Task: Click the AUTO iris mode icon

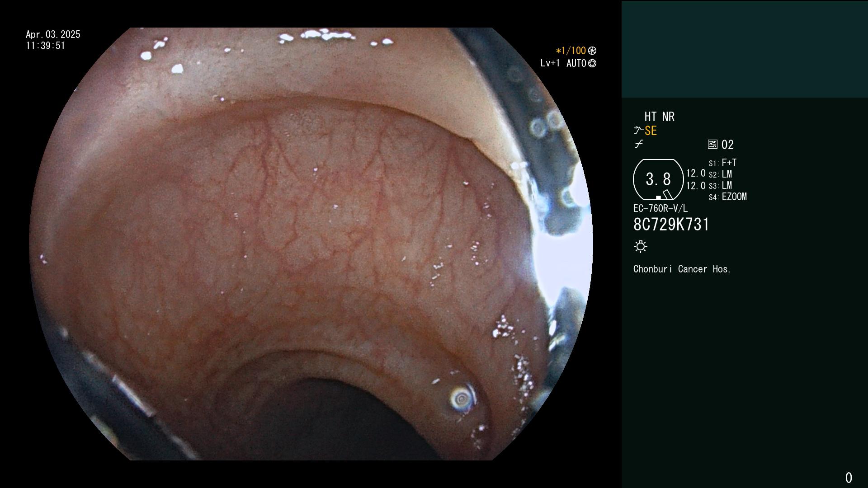Action: point(592,63)
